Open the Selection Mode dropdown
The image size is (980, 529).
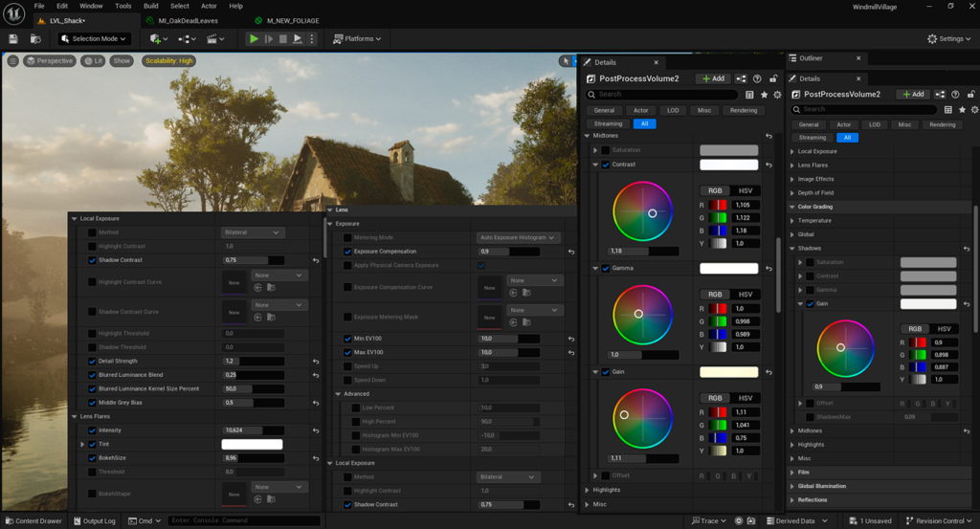coord(95,39)
